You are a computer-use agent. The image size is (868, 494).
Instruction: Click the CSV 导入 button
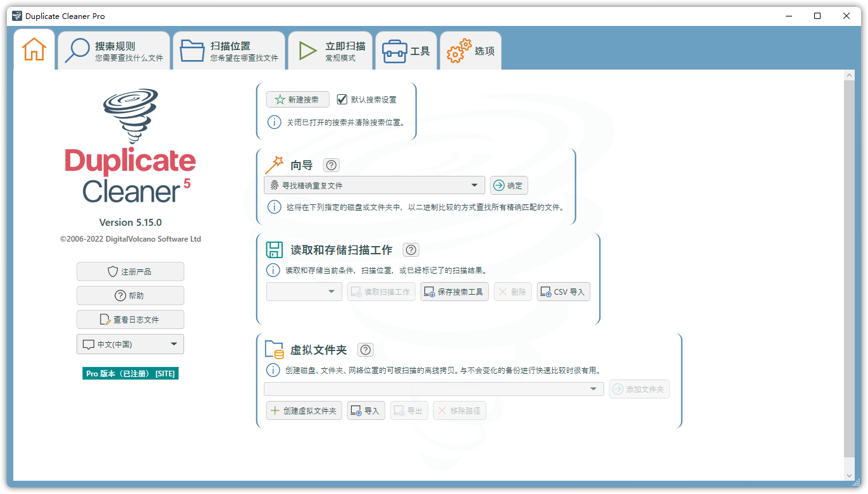[563, 292]
